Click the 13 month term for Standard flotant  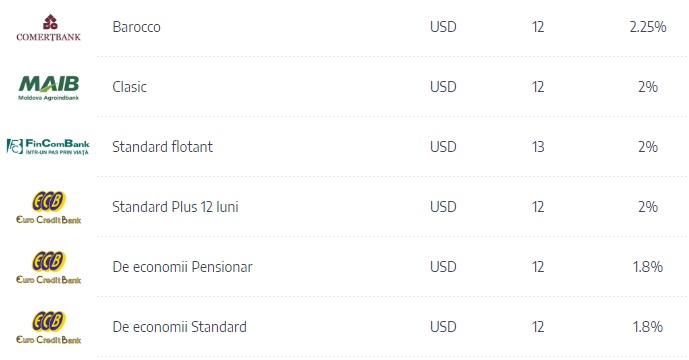point(538,146)
